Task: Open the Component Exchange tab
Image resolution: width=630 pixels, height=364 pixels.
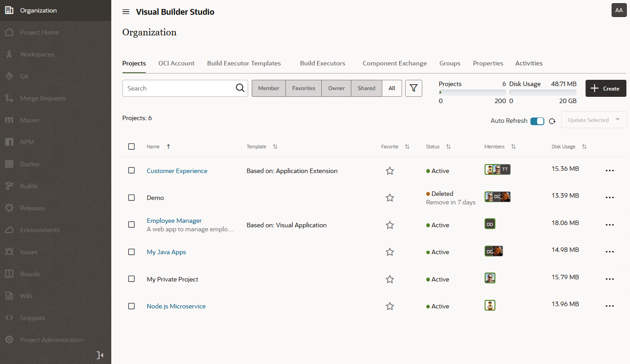Action: (394, 63)
